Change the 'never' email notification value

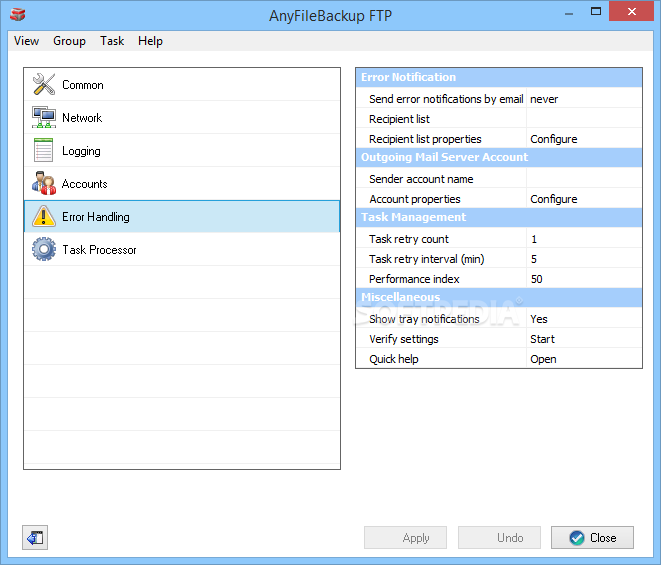coord(584,99)
